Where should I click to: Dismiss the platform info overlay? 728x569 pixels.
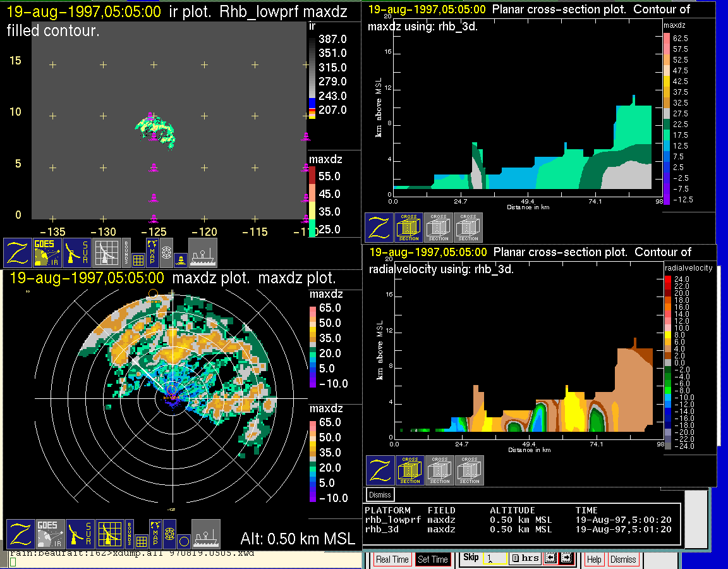click(380, 494)
